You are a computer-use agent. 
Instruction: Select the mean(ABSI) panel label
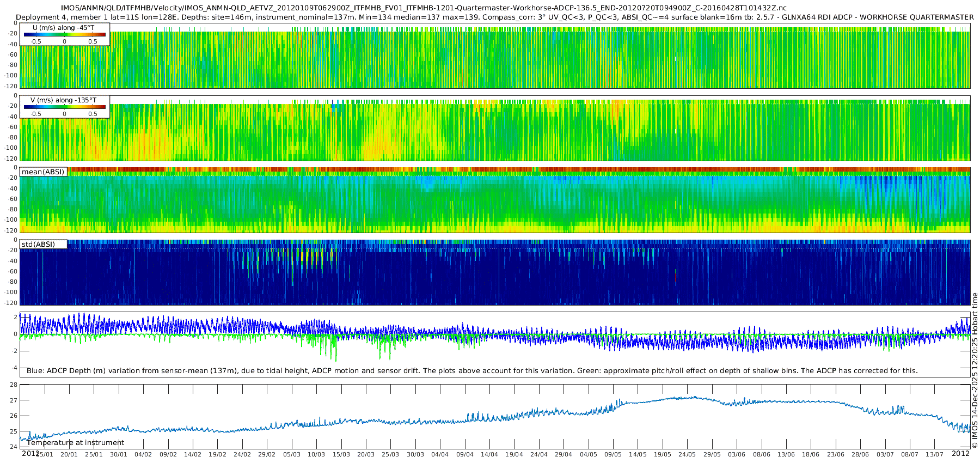coord(43,172)
